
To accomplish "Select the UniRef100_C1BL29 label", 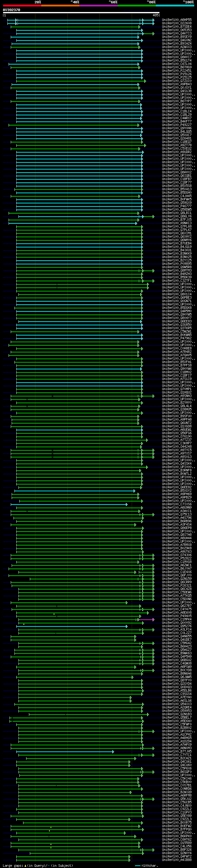I will click(x=177, y=115).
